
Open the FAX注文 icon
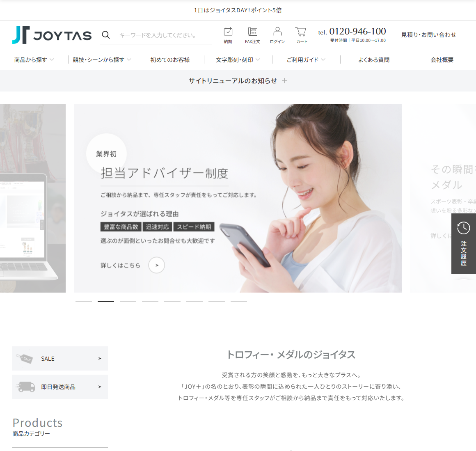tap(253, 35)
